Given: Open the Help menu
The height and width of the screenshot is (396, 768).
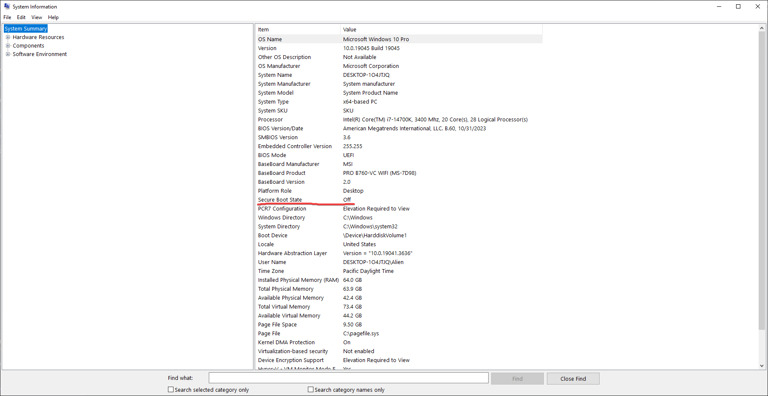Looking at the screenshot, I should [53, 17].
